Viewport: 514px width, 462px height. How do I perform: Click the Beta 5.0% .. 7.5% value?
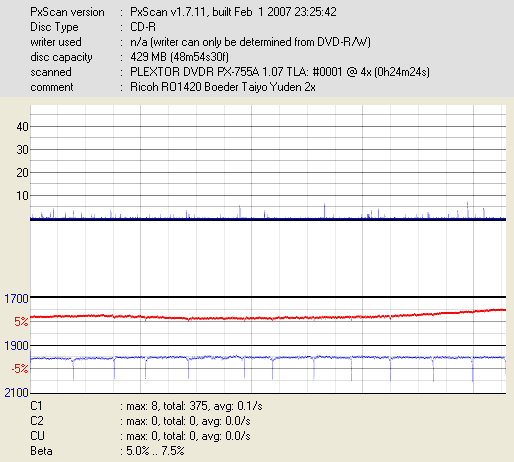point(155,451)
